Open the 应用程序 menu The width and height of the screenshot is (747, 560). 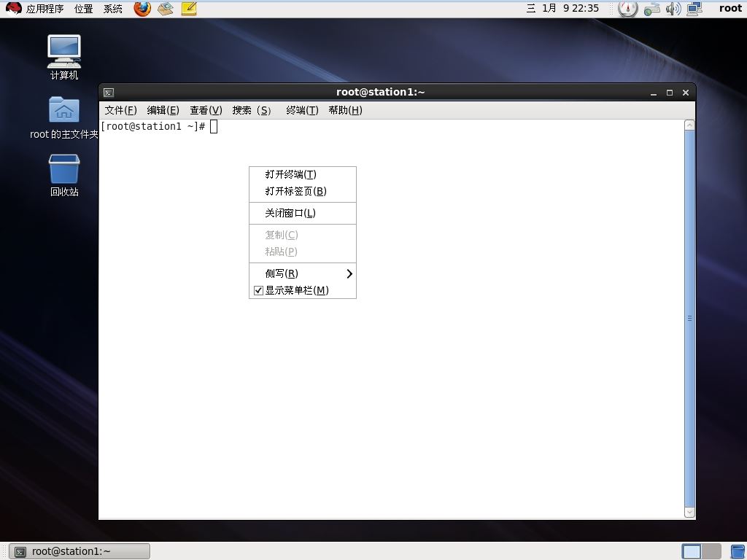tap(44, 9)
